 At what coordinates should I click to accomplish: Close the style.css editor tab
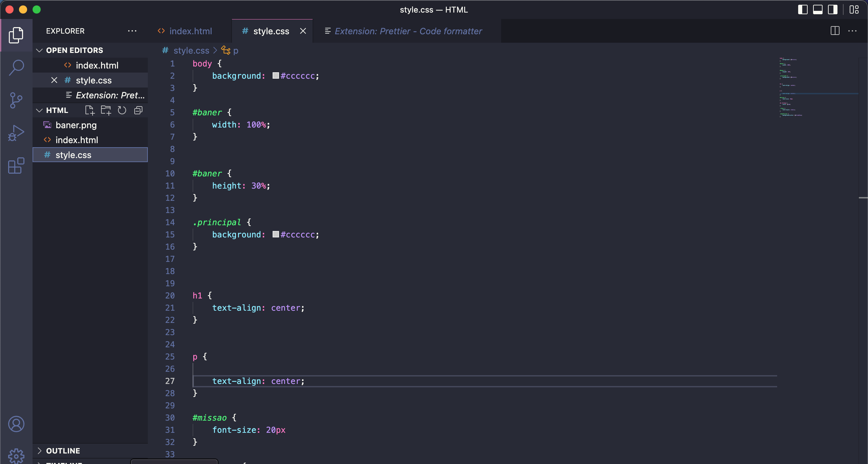point(303,31)
